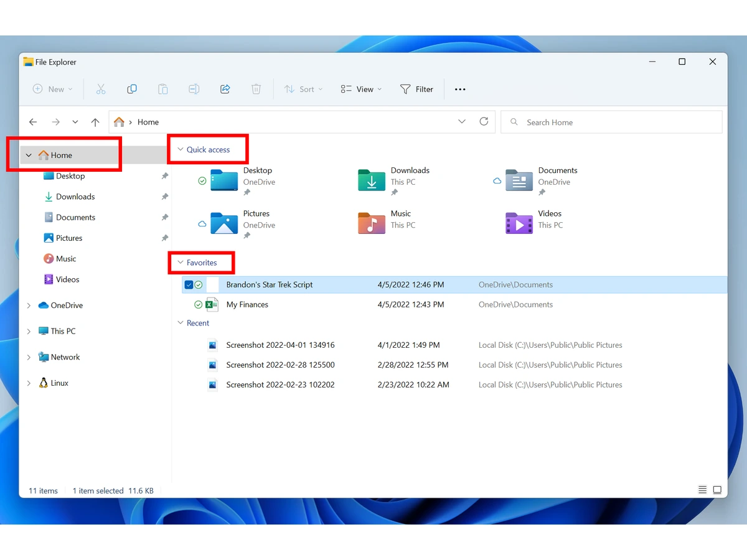
Task: Collapse the Favorites section
Action: pyautogui.click(x=181, y=263)
